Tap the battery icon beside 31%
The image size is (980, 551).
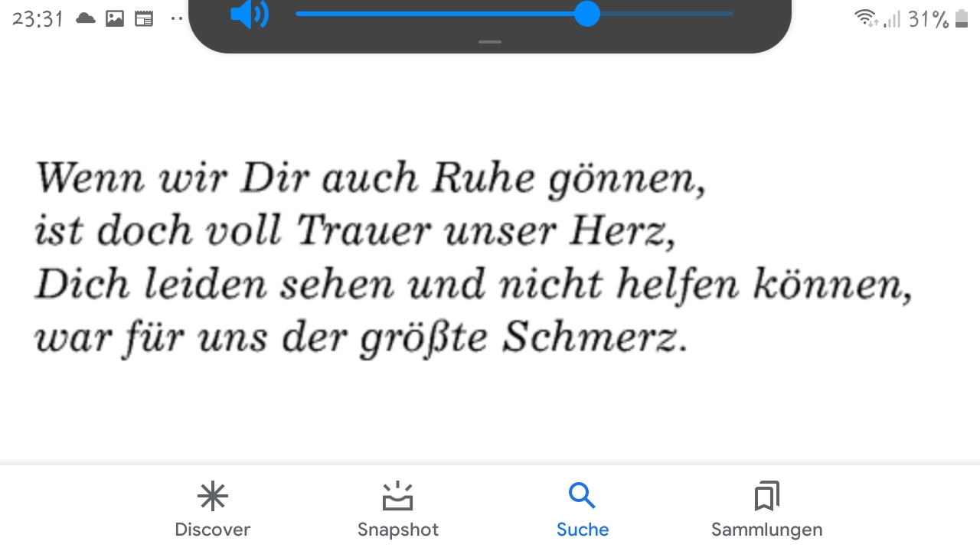[x=962, y=19]
